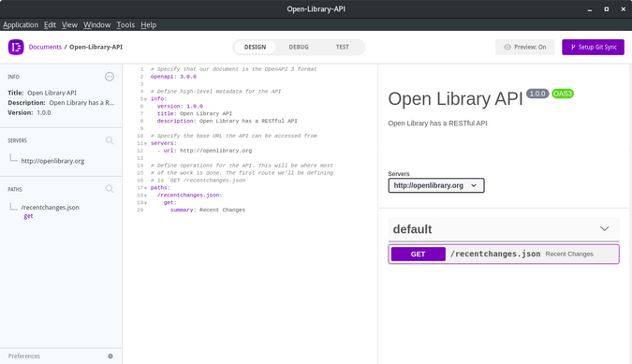This screenshot has height=364, width=632.
Task: Click the Insomnia Designer logo icon
Action: (x=16, y=47)
